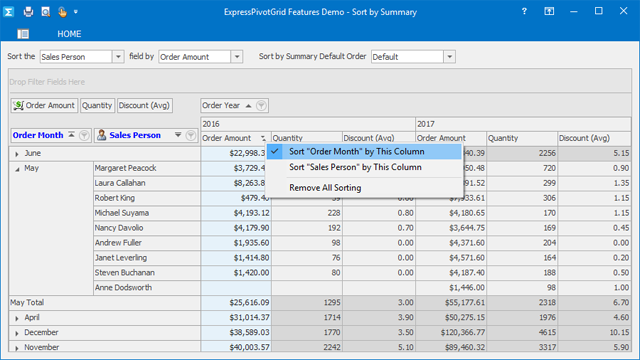Click the Drop Filter Fields Here area
This screenshot has height=360, width=640.
[320, 82]
